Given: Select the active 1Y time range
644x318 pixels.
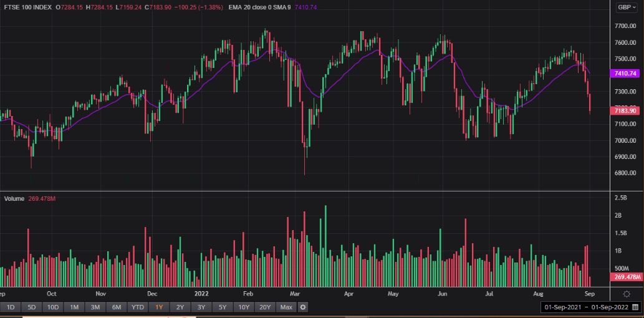Looking at the screenshot, I should (x=159, y=307).
